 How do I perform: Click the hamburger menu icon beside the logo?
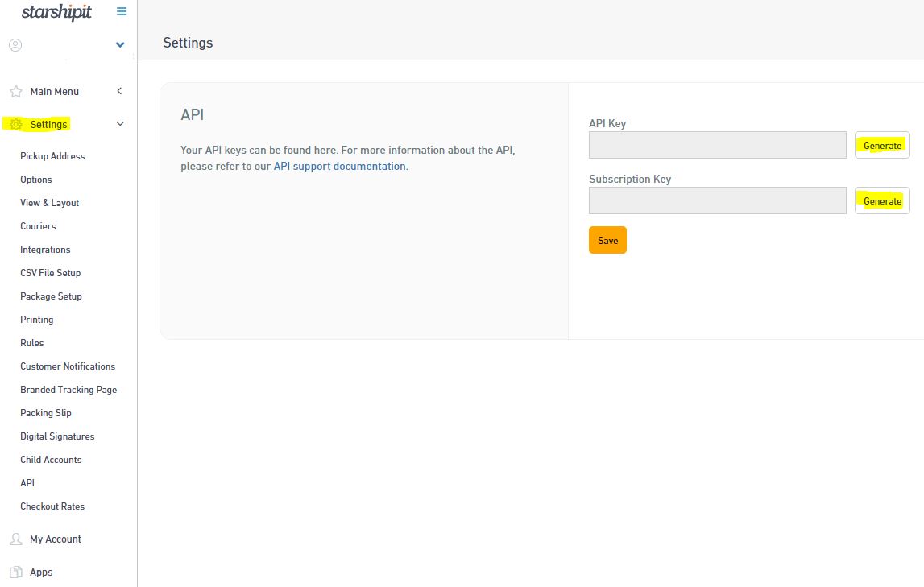click(122, 11)
